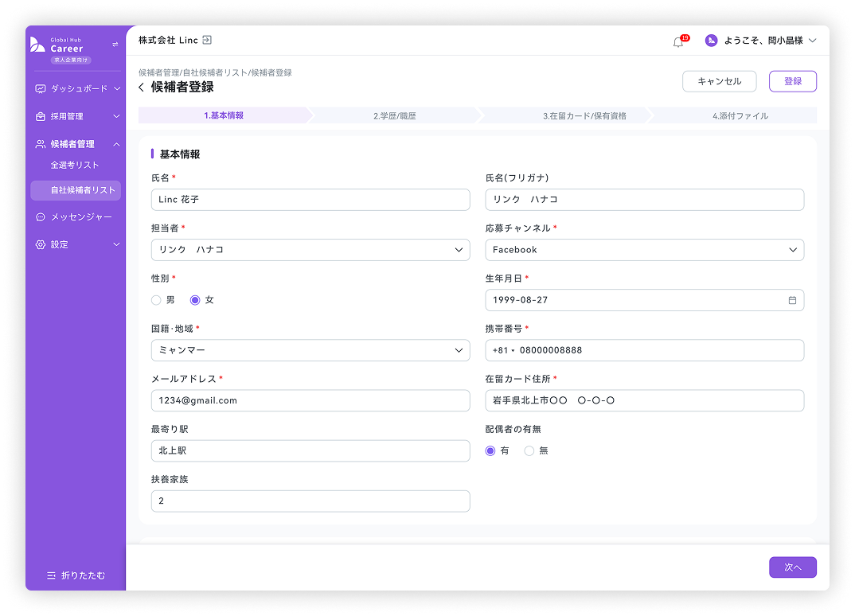Select the 男 radio button
Viewport: 855px width, 616px height.
(x=156, y=300)
